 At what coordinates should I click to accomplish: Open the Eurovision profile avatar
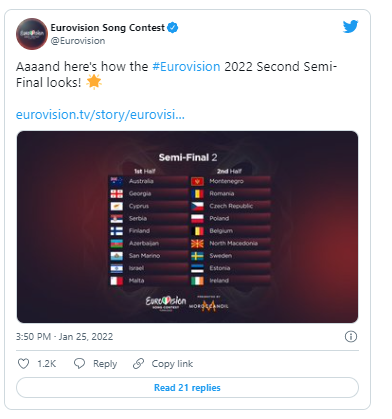pos(32,34)
